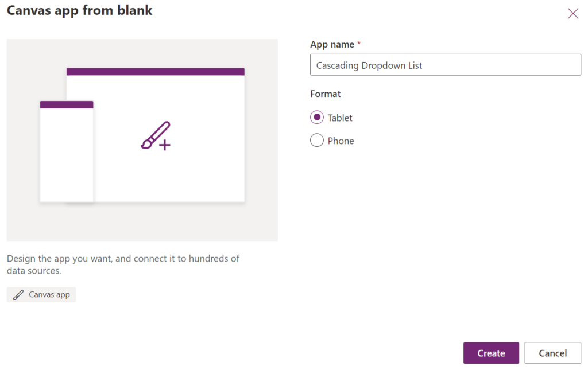Click the Phone format label
This screenshot has height=370, width=588.
tap(341, 141)
